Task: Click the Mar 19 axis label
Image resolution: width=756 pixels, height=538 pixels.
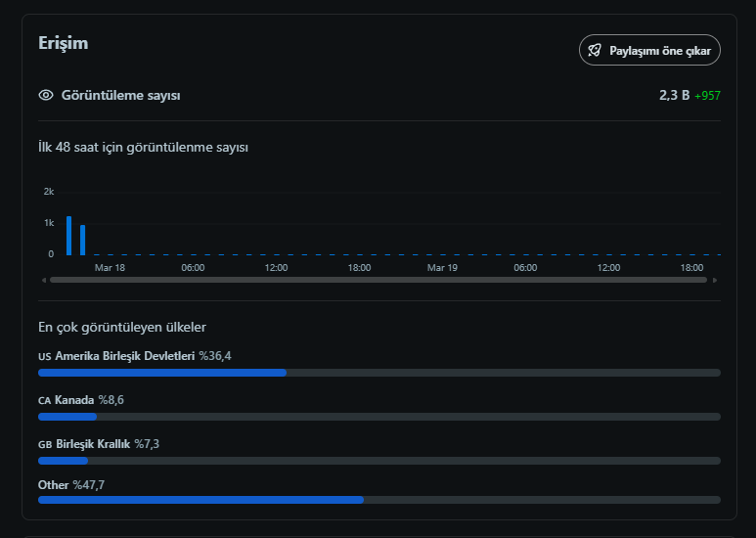Action: tap(442, 268)
